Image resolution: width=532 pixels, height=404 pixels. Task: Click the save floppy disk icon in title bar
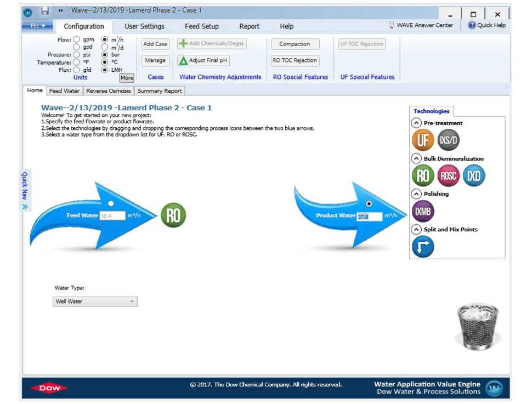pos(45,11)
